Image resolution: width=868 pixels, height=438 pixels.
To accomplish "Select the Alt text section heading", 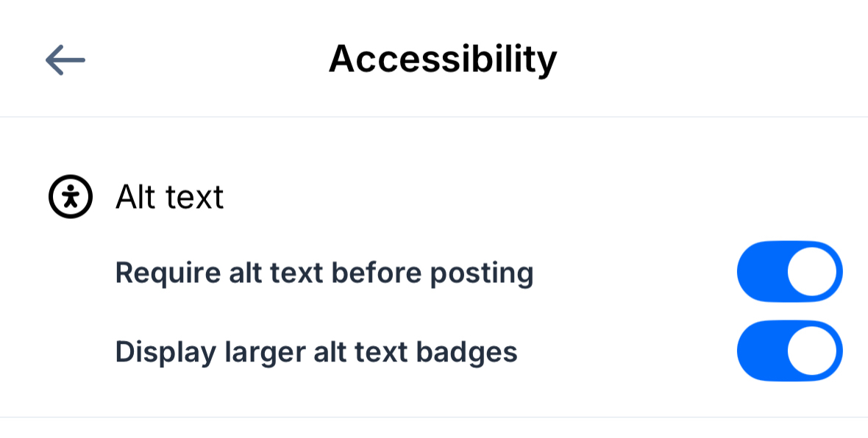I will pyautogui.click(x=169, y=197).
